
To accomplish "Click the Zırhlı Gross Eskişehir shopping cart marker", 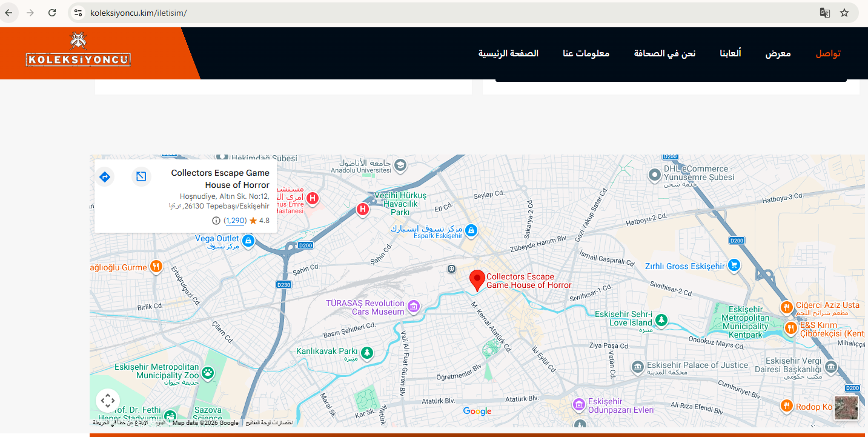I will [734, 265].
